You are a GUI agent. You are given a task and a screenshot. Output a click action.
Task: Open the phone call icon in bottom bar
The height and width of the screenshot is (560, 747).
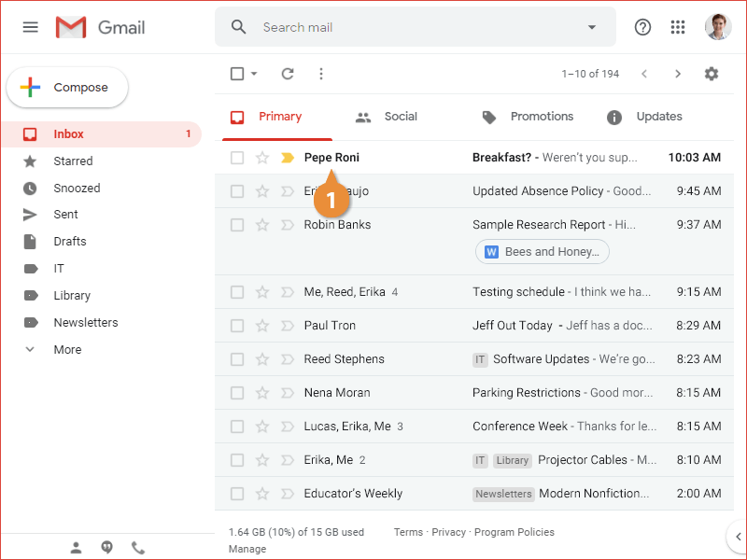click(x=138, y=547)
